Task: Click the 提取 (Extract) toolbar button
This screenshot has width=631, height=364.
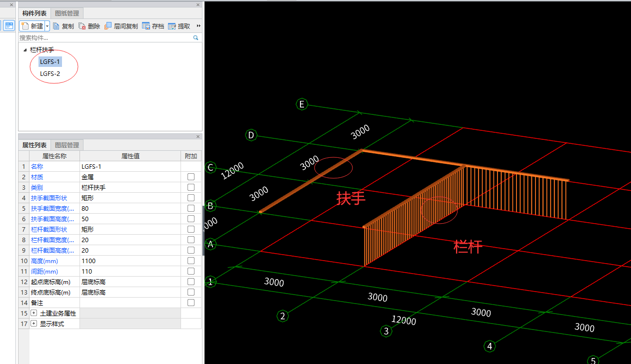Action: 179,26
